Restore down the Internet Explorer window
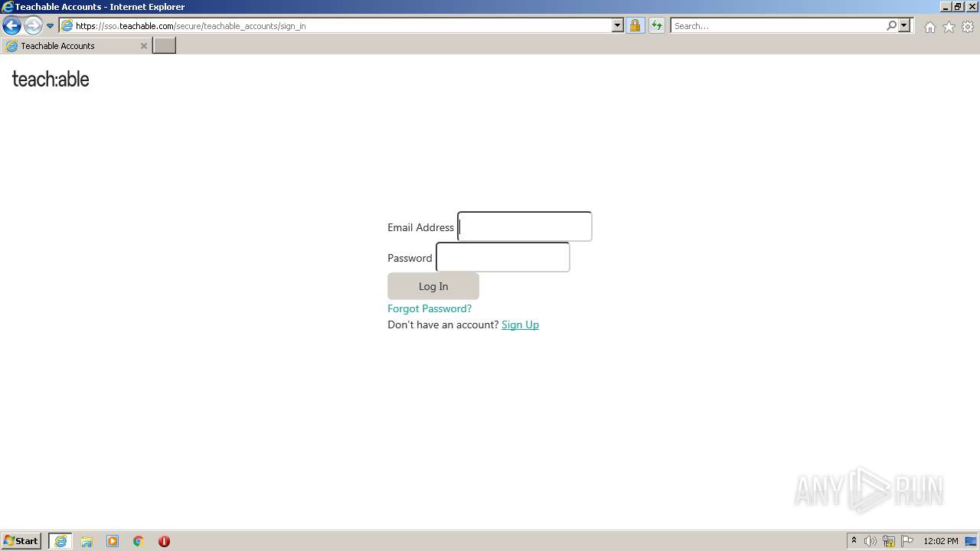This screenshot has height=551, width=980. pos(958,7)
